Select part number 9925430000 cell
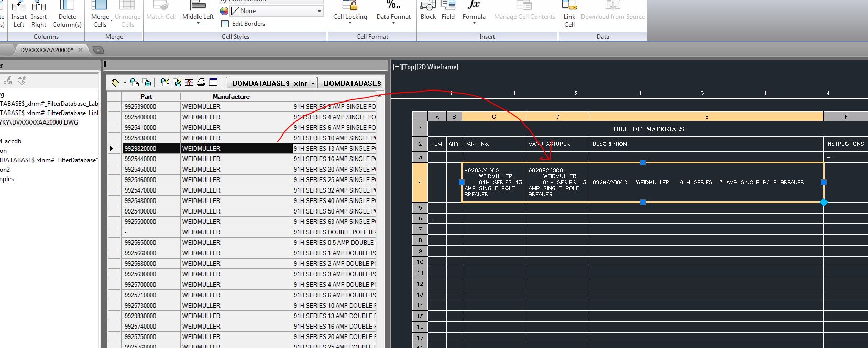Screen dimensions: 868x348 (x=151, y=138)
